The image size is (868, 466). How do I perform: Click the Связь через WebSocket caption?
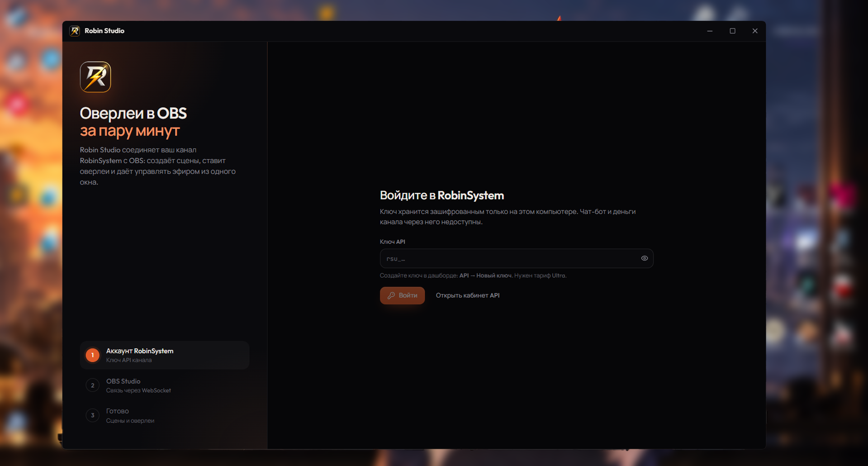tap(138, 390)
